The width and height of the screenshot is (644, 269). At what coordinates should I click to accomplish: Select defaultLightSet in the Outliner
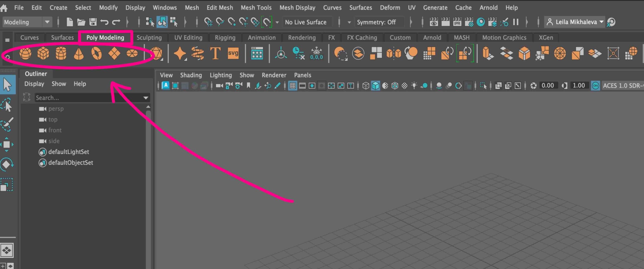pyautogui.click(x=69, y=152)
